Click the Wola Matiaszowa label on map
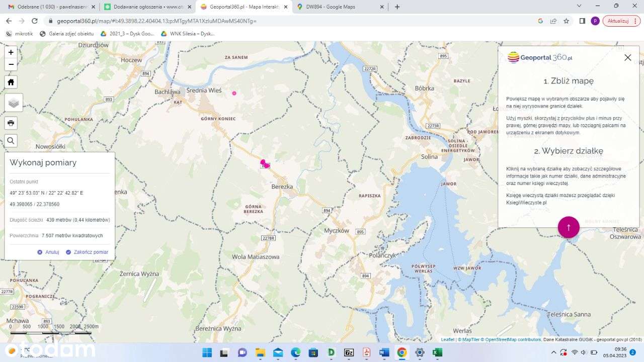 [256, 256]
